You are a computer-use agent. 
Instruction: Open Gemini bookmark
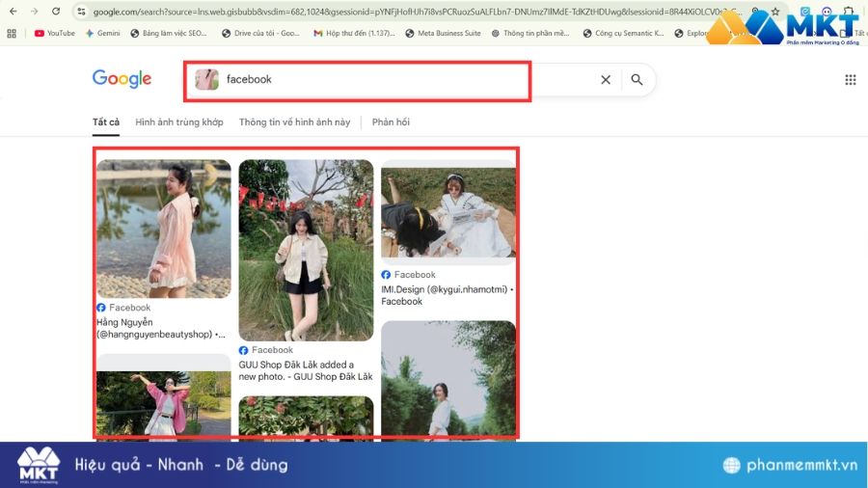click(103, 33)
